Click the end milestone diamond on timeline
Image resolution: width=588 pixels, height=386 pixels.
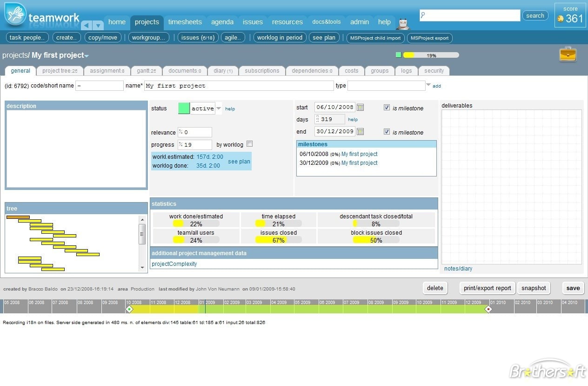488,309
